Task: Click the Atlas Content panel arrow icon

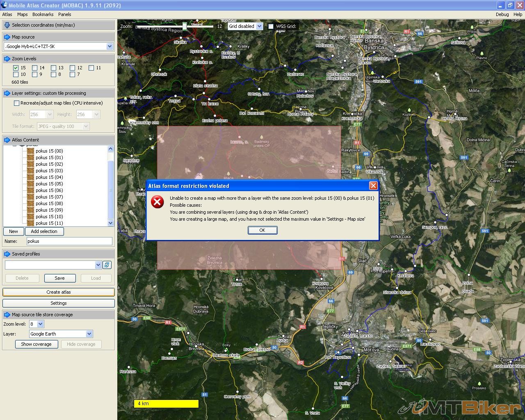Action: pyautogui.click(x=7, y=140)
